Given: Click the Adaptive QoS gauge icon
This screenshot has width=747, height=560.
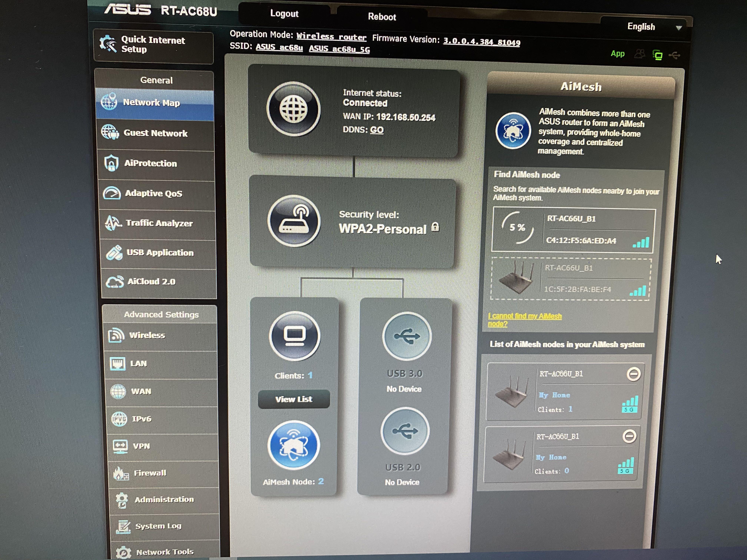Looking at the screenshot, I should click(x=112, y=193).
